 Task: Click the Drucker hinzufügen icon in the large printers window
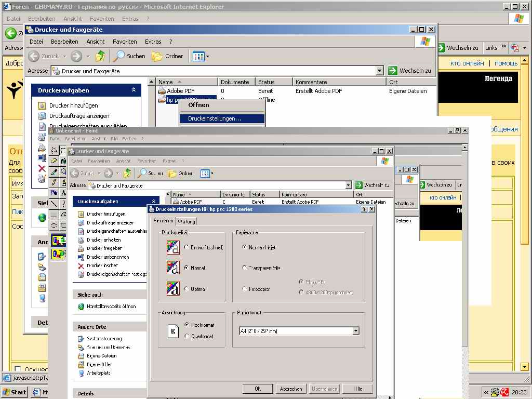42,105
